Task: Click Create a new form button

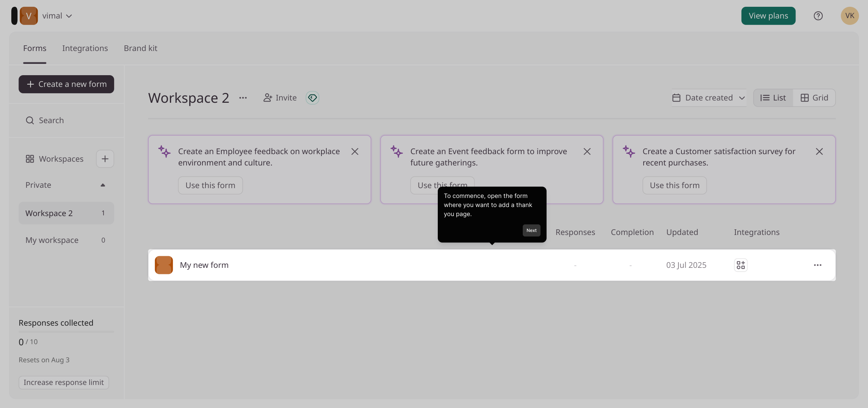Action: [66, 84]
